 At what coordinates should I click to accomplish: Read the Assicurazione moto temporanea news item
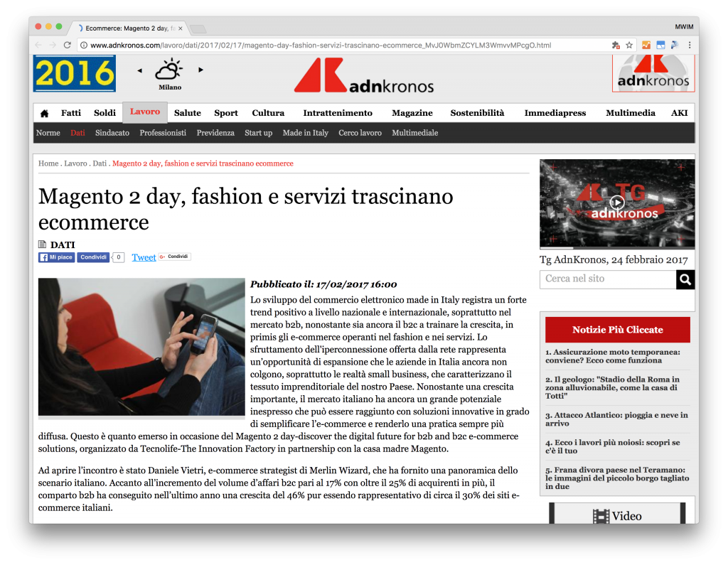pyautogui.click(x=617, y=356)
